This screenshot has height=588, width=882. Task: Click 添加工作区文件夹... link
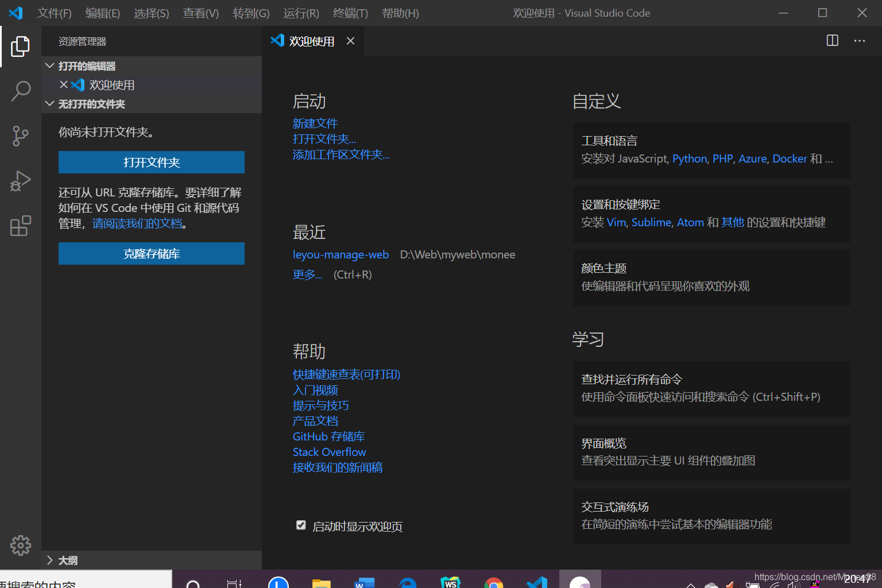(341, 154)
